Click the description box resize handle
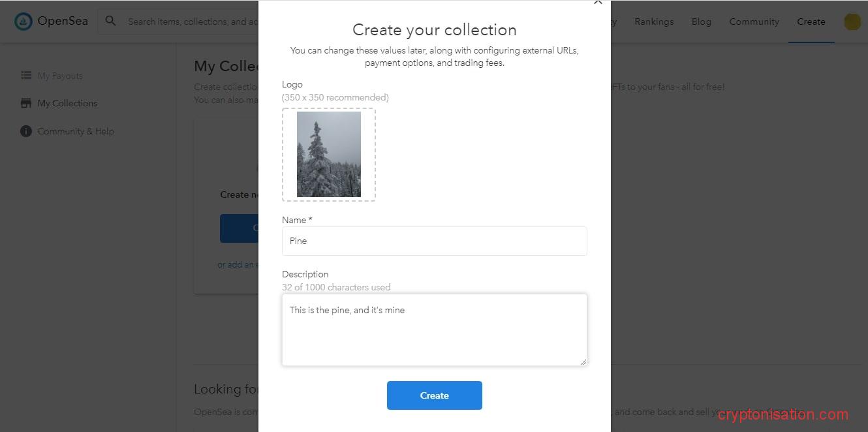 click(x=583, y=362)
